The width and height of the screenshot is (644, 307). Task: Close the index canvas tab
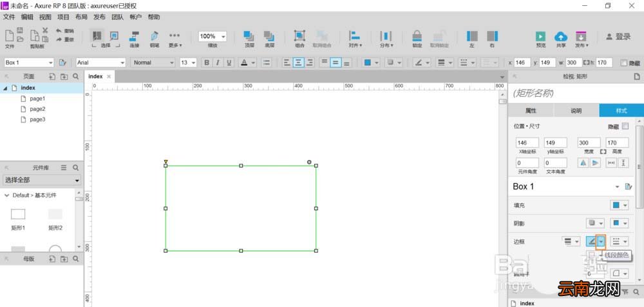point(109,77)
